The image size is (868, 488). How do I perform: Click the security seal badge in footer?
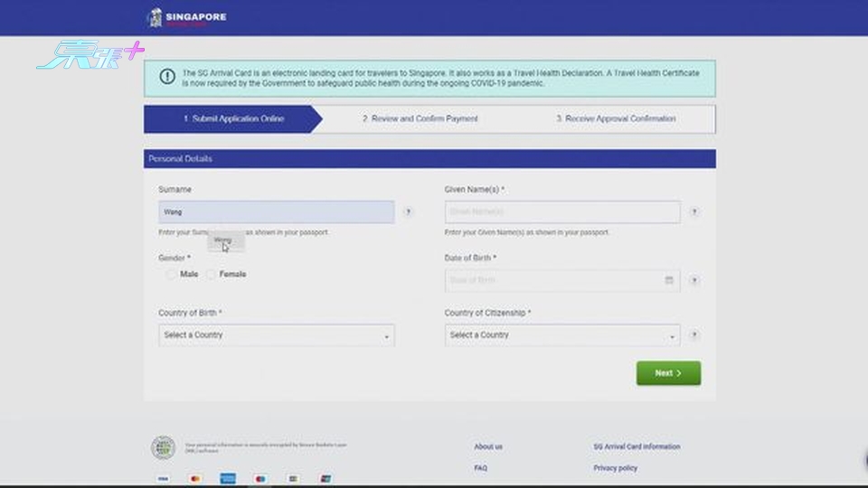point(164,447)
